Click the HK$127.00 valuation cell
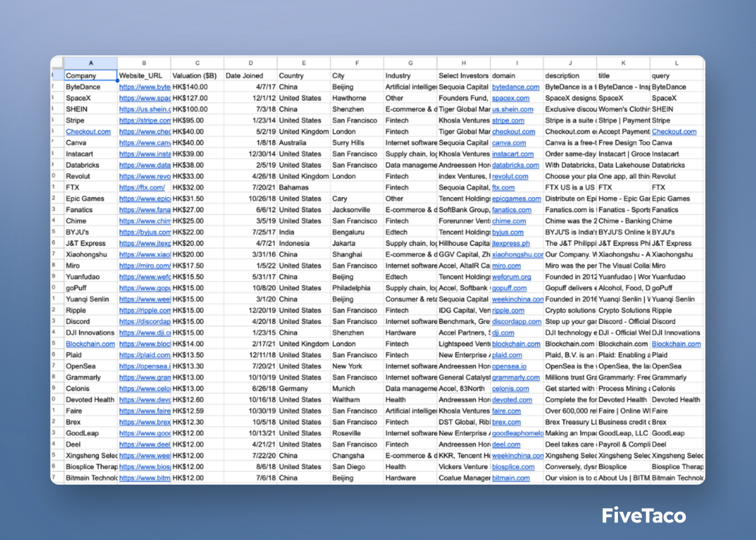Screen dimensions: 756x540 (197, 98)
